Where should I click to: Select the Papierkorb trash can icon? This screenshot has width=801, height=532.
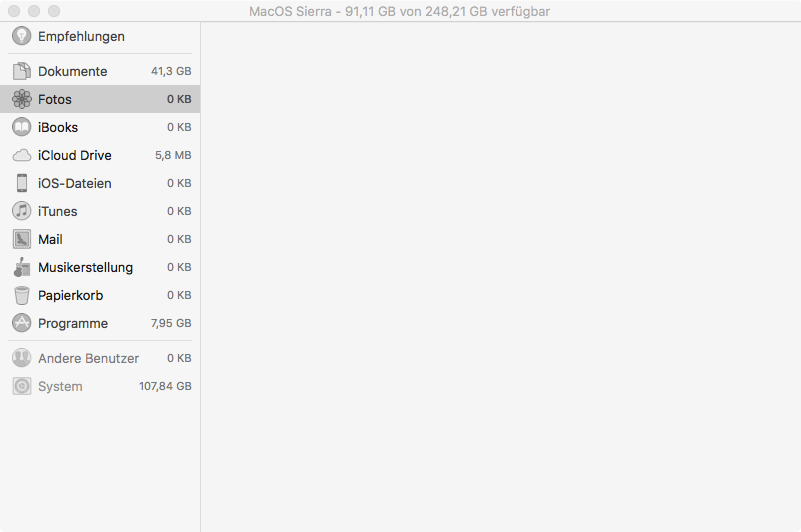click(x=21, y=295)
